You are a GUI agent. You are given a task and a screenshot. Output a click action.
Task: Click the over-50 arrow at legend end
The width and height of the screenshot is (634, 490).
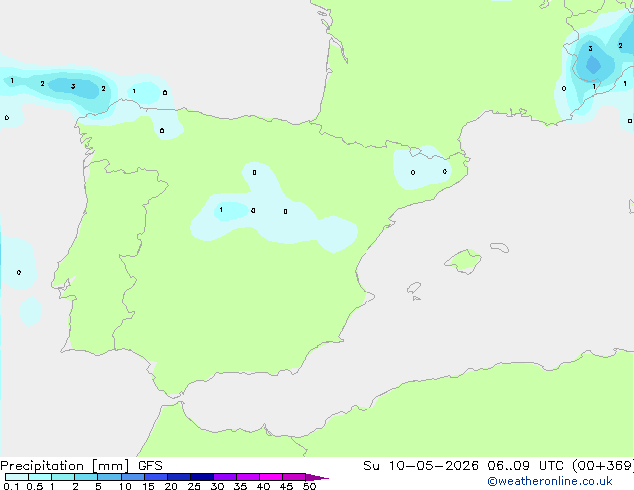317,477
